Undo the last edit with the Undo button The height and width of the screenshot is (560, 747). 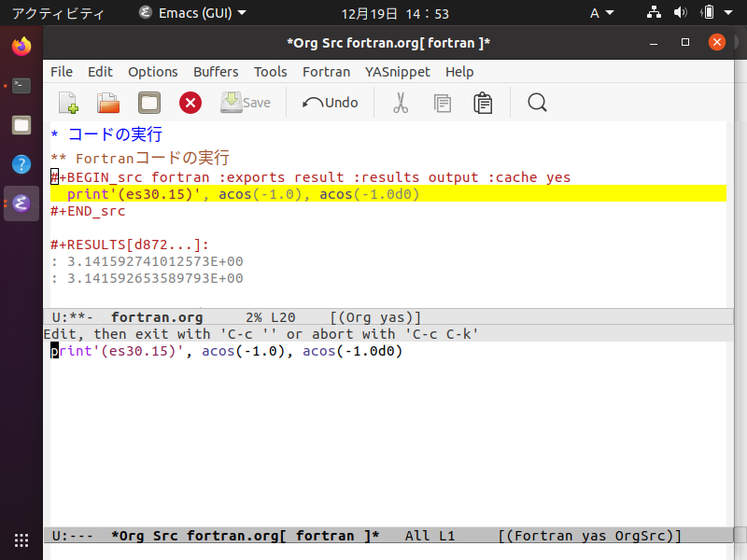pyautogui.click(x=329, y=103)
